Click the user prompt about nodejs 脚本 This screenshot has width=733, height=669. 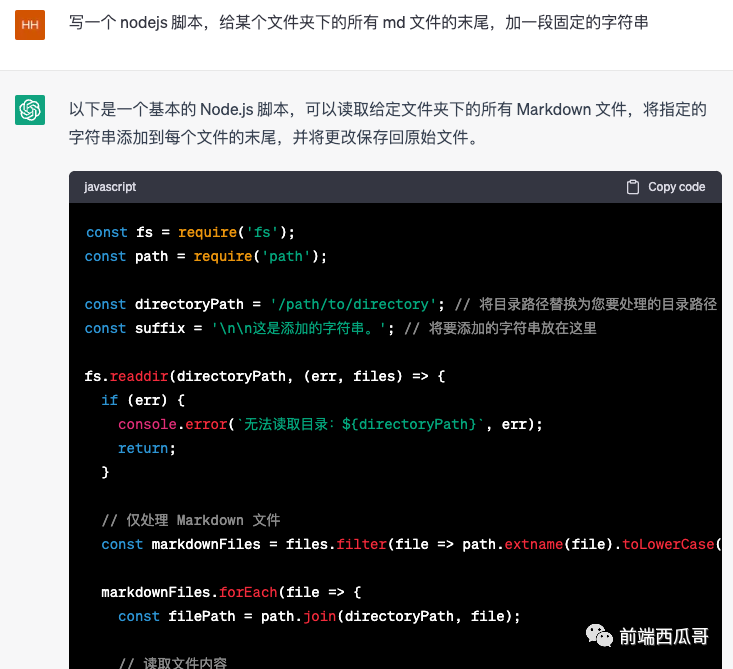click(x=358, y=21)
